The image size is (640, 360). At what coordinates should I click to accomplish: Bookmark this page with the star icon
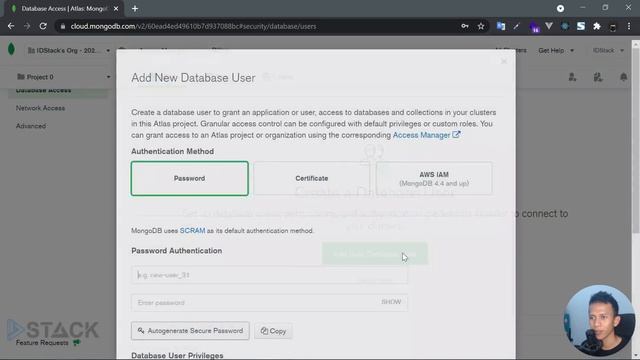(481, 26)
